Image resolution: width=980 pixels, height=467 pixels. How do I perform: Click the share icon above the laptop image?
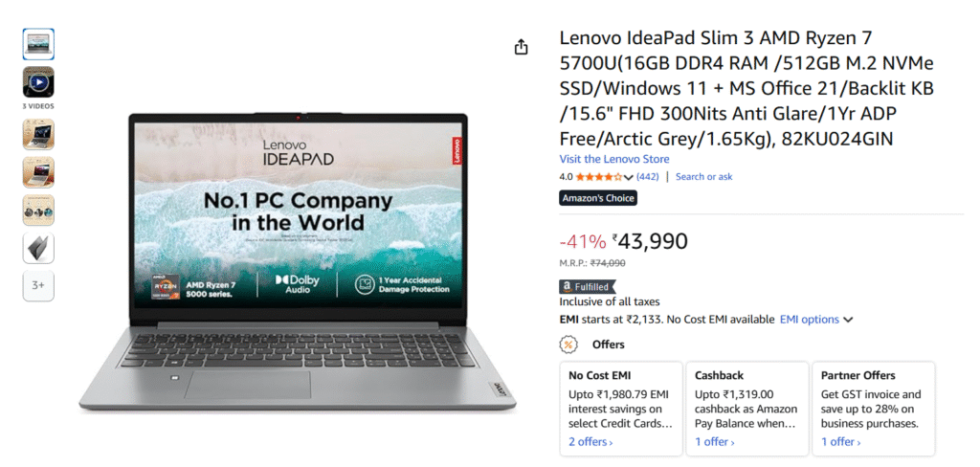521,47
